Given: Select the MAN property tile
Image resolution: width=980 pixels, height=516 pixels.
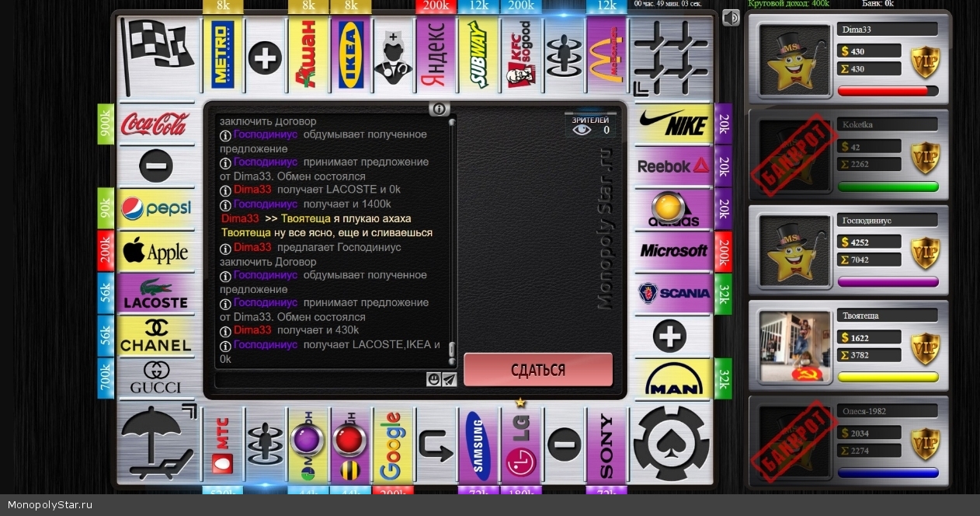Looking at the screenshot, I should tap(673, 378).
